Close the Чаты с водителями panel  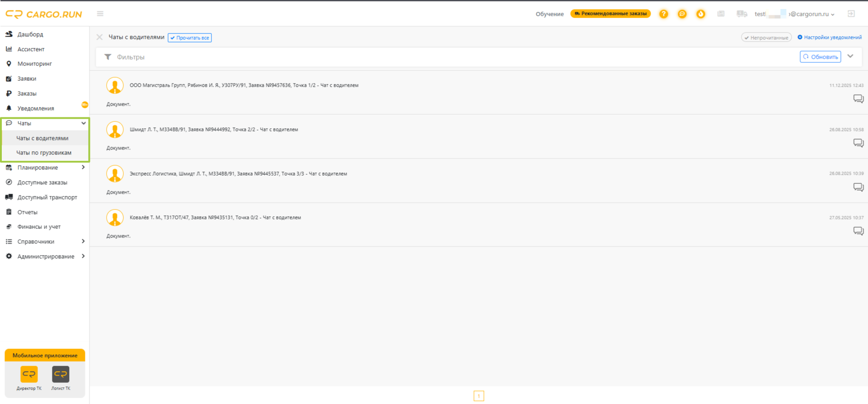(100, 37)
